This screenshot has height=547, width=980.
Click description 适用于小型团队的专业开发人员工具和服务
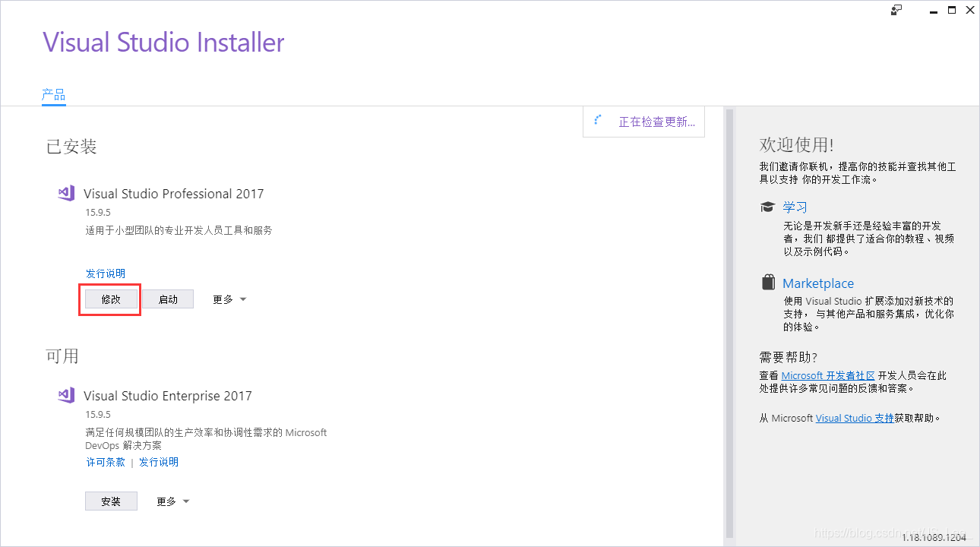pos(179,230)
